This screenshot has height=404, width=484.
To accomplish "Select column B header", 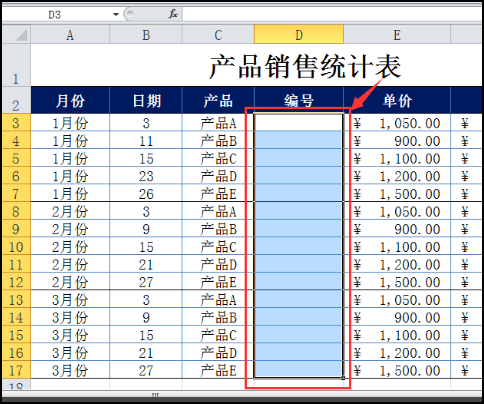I will click(146, 35).
